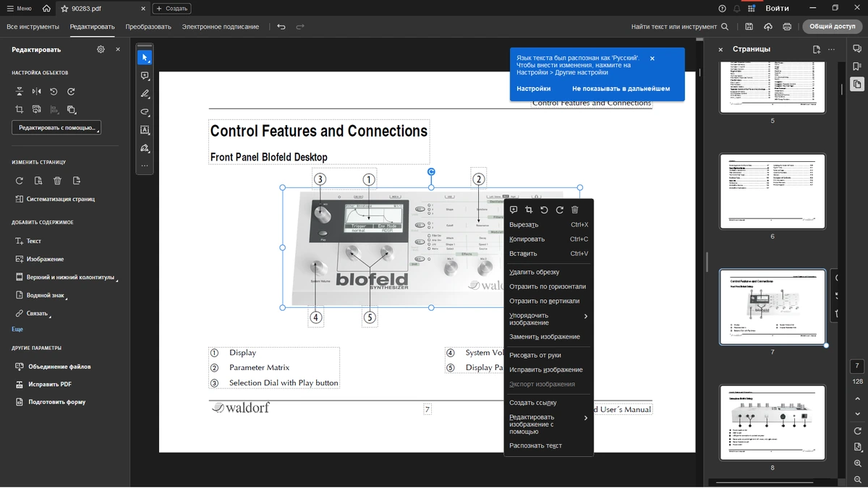Open Водяной знак dropdown
This screenshot has width=868, height=488.
coord(41,295)
